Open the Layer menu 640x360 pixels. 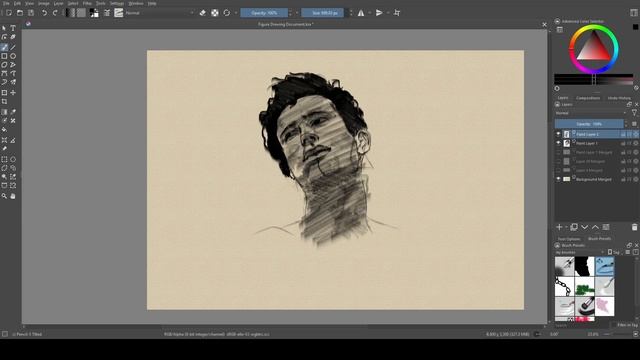(58, 3)
